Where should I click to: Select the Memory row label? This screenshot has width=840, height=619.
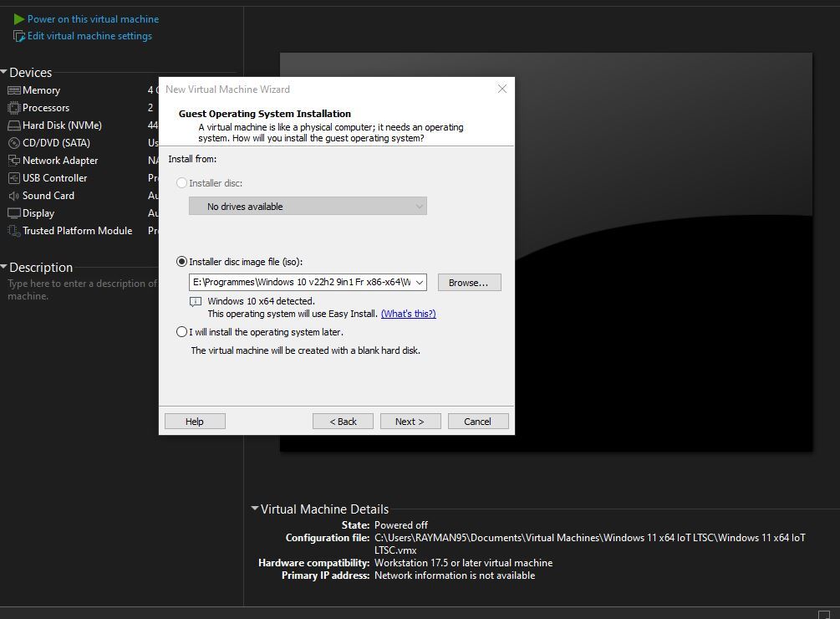(41, 90)
